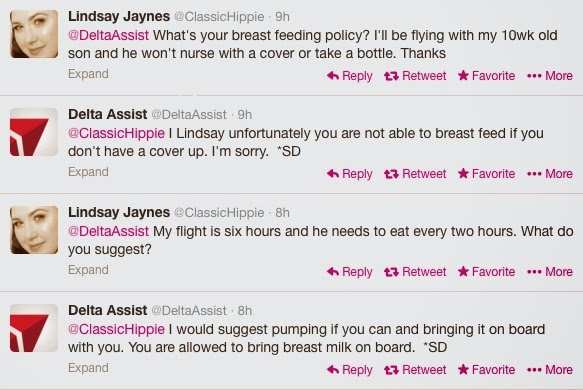The height and width of the screenshot is (390, 583).
Task: Open @ClassicHippie mention in the pumping tweet
Action: (x=116, y=329)
